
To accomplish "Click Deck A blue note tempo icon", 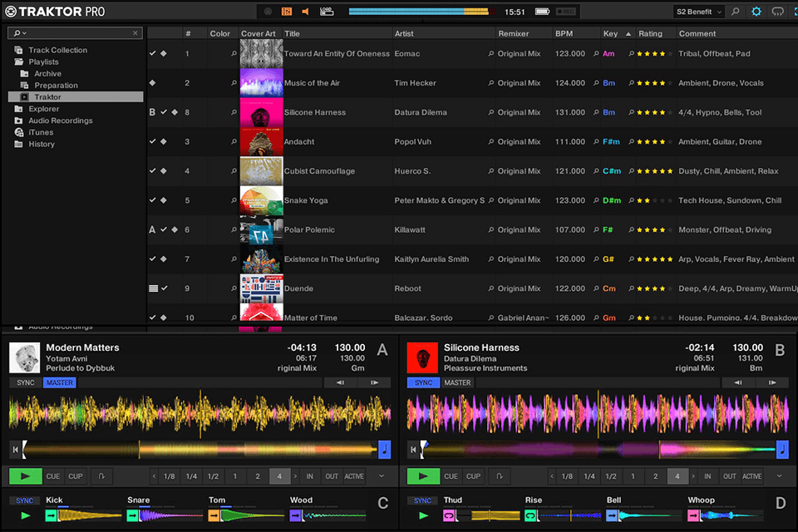I will click(385, 450).
